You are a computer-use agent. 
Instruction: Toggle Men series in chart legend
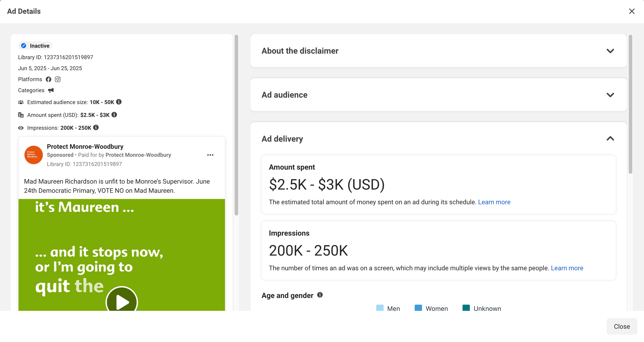coord(388,308)
